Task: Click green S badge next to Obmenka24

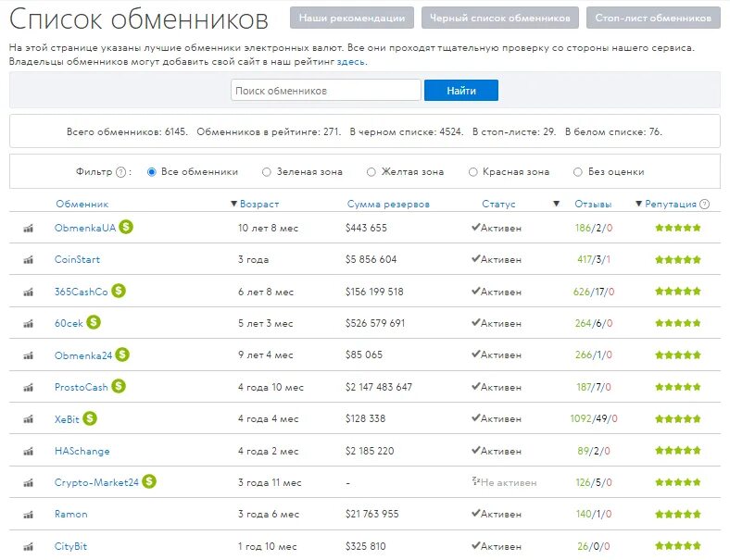Action: 122,355
